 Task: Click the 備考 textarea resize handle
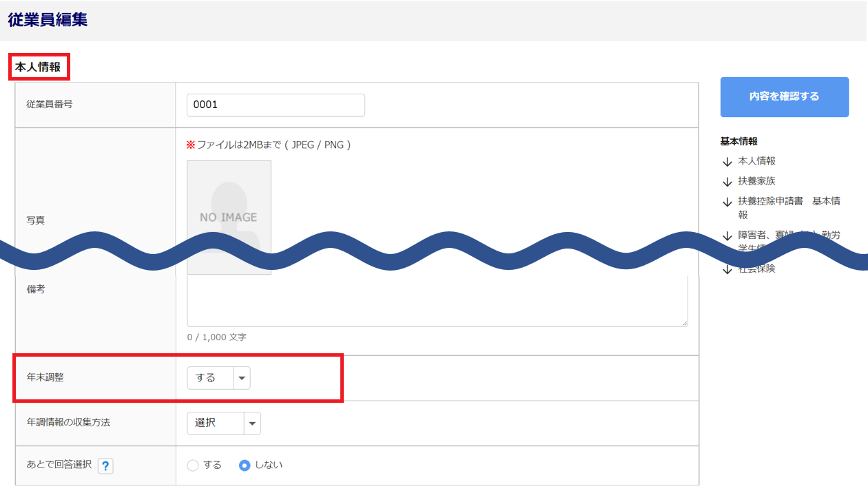[x=684, y=323]
